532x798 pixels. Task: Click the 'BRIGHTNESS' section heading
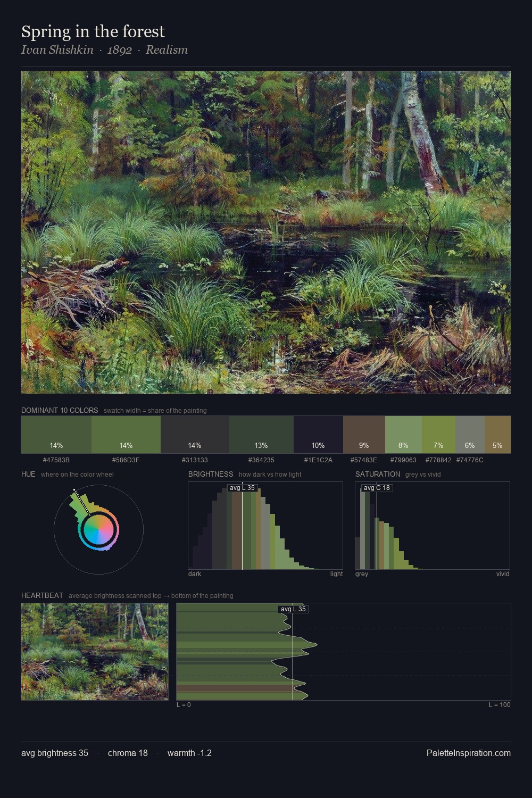click(211, 474)
